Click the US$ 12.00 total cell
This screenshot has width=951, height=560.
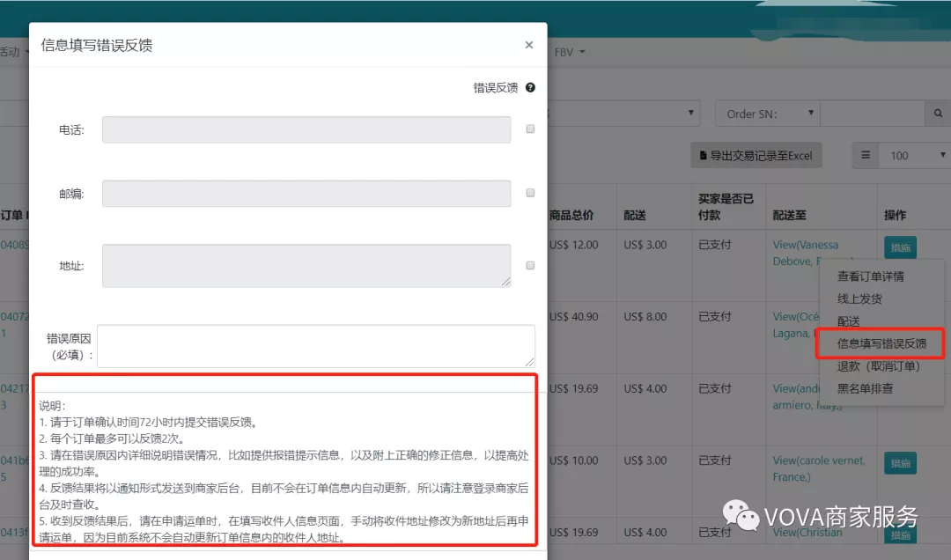point(574,245)
